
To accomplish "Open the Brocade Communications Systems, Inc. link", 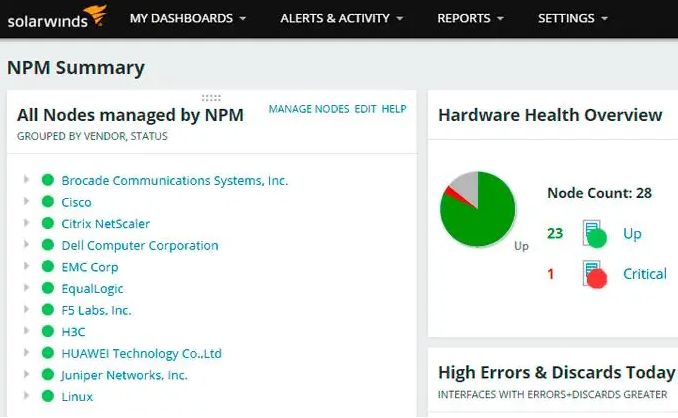I will (175, 180).
